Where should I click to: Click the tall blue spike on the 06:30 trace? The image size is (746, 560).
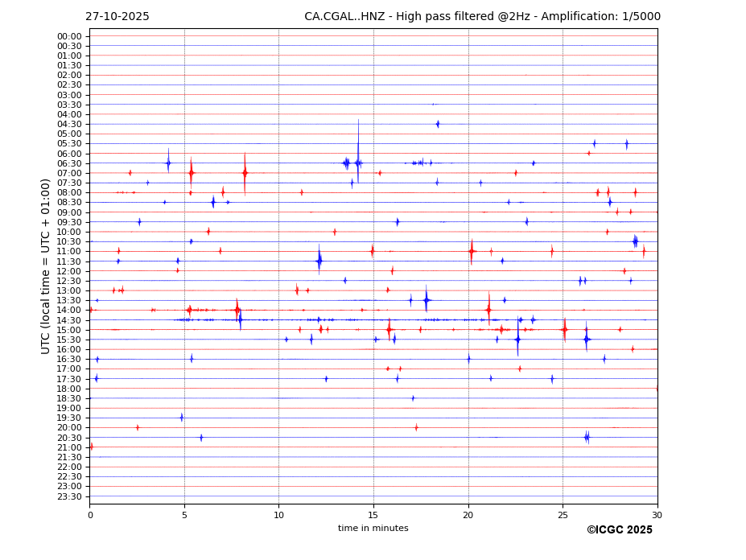(x=358, y=161)
